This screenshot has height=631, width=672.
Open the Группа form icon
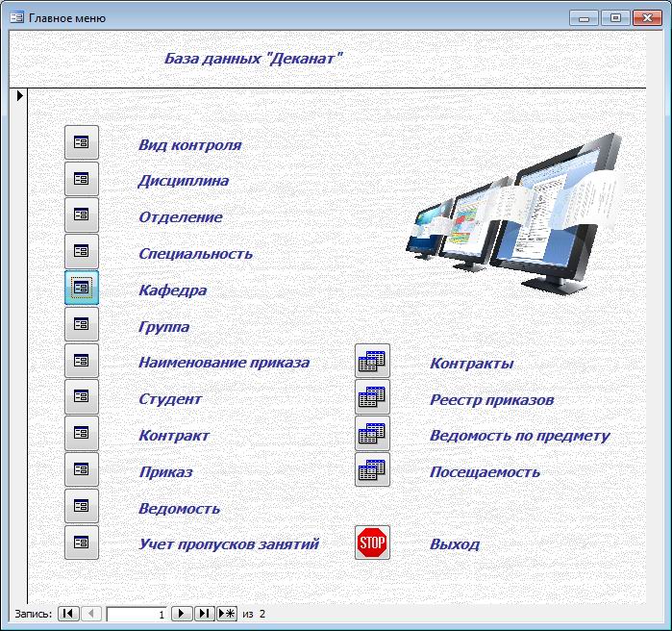(x=82, y=324)
